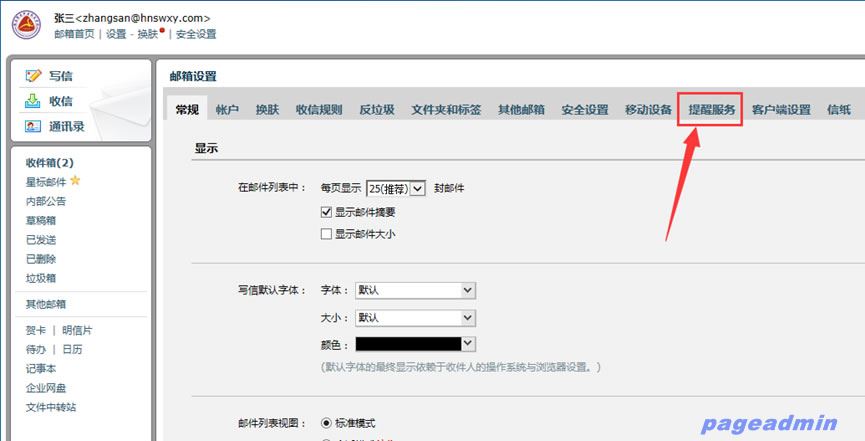Click the 换肤 link in header
The width and height of the screenshot is (865, 441).
click(147, 34)
